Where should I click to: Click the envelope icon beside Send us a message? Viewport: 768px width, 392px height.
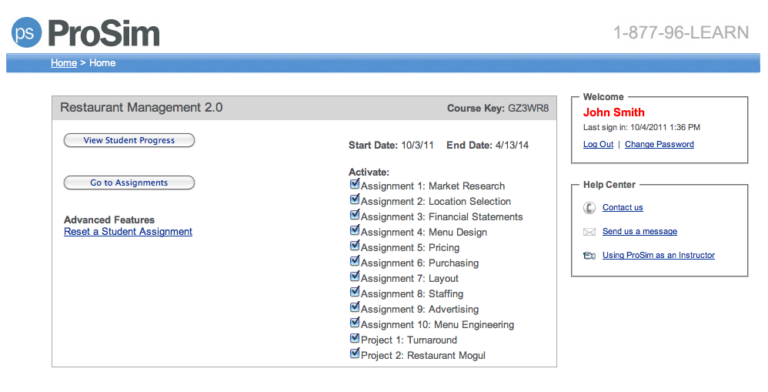pyautogui.click(x=589, y=232)
